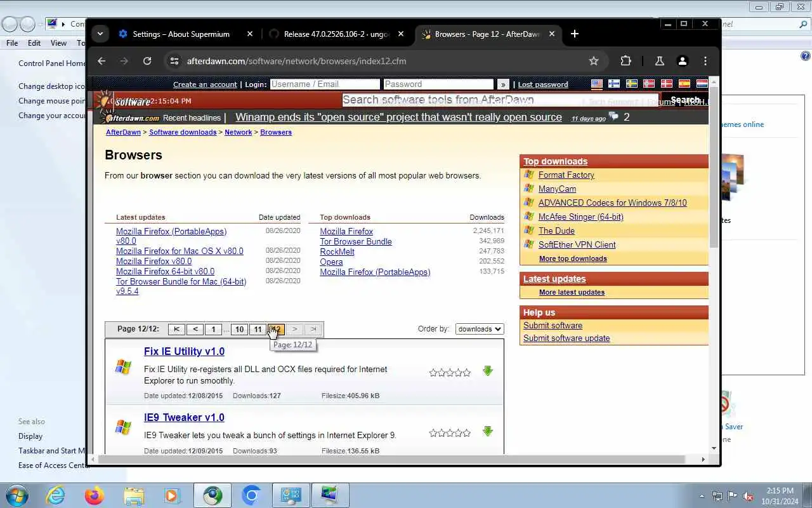Image resolution: width=812 pixels, height=508 pixels.
Task: Click the volume icon in system tray
Action: (x=748, y=496)
